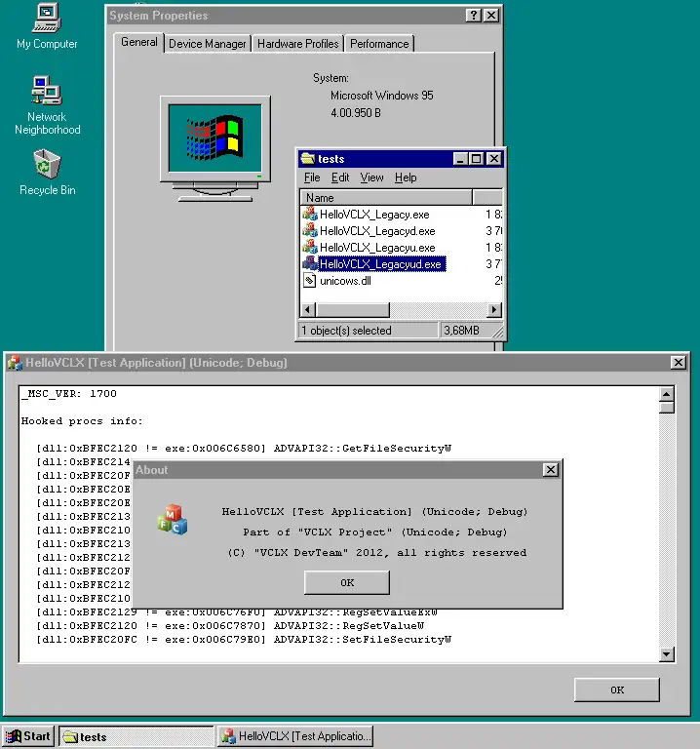Click the '_MSC_VER: 1700' log line

pos(69,394)
